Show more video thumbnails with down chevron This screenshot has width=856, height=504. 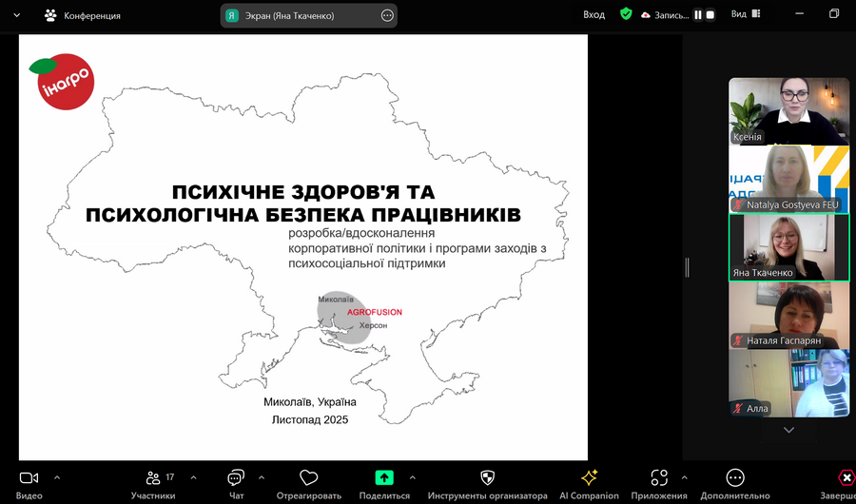pos(788,430)
